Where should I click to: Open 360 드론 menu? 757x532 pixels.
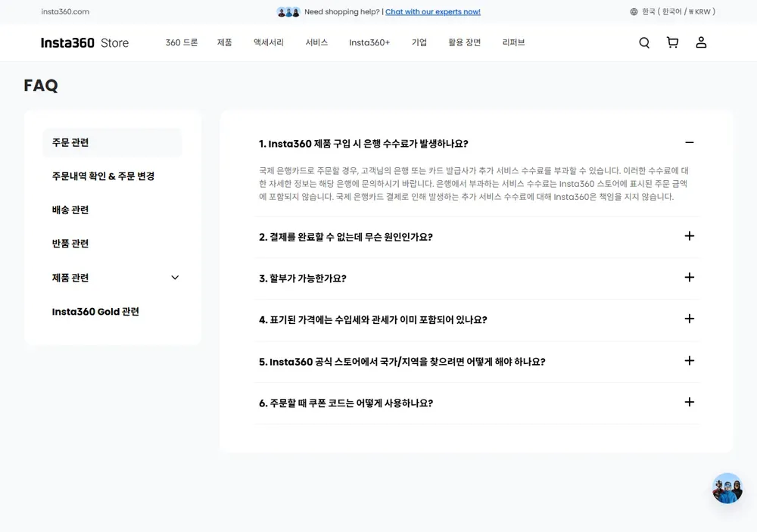182,42
